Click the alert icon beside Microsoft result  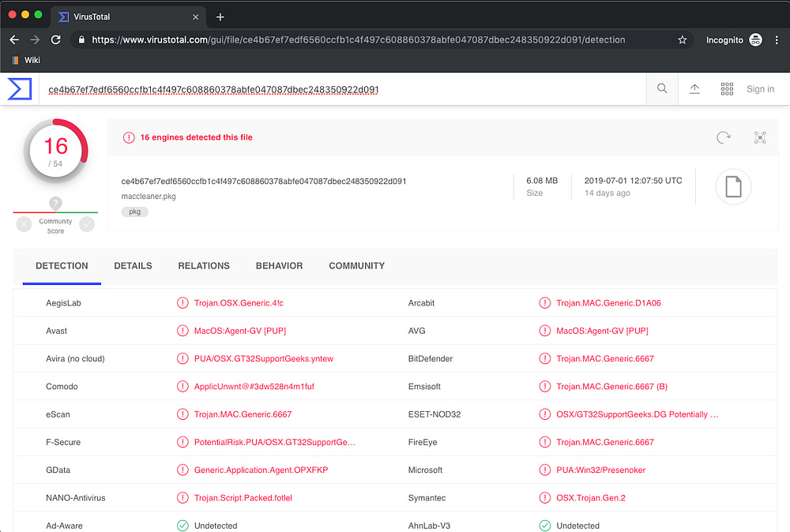[x=544, y=470]
